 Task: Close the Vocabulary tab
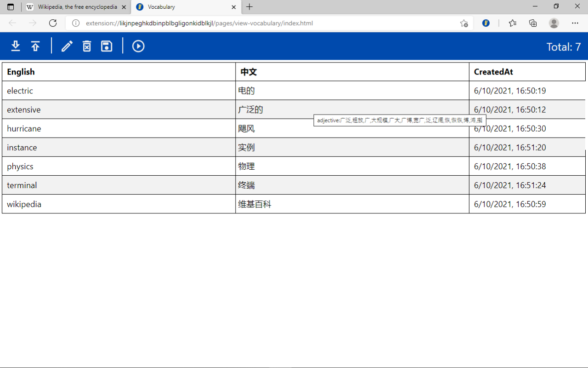tap(234, 7)
